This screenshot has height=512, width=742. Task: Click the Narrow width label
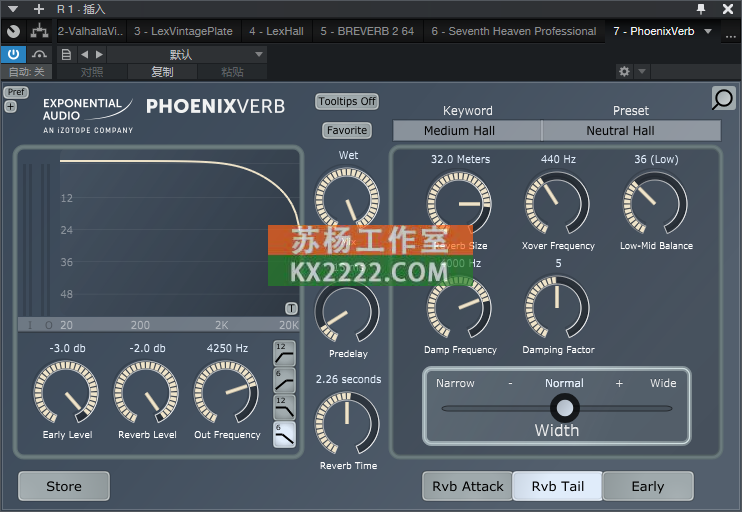coord(455,383)
